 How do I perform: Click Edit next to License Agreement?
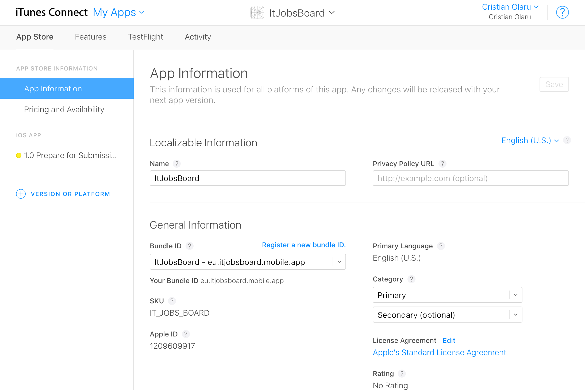[x=449, y=340]
